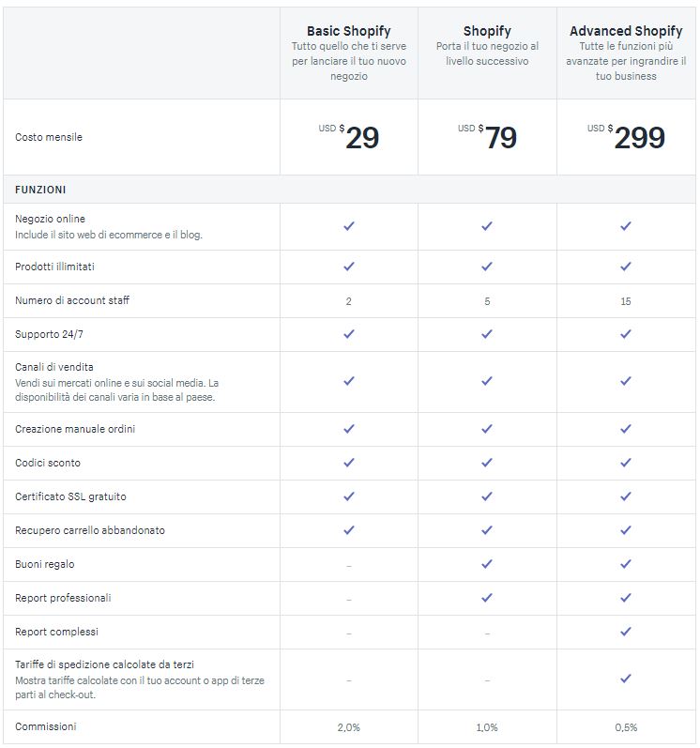This screenshot has width=700, height=748.
Task: Click Supporto 24/7 checkmark in Shopify column
Action: (x=487, y=334)
